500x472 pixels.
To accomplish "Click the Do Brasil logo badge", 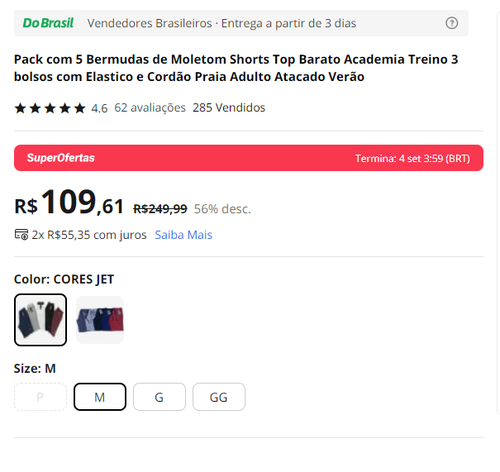I will [x=48, y=23].
